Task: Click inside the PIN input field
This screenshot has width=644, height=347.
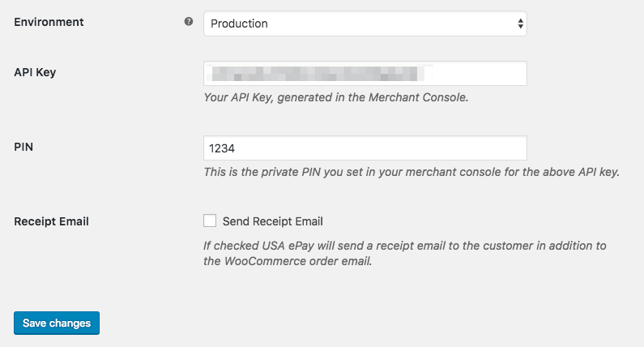Action: click(365, 148)
